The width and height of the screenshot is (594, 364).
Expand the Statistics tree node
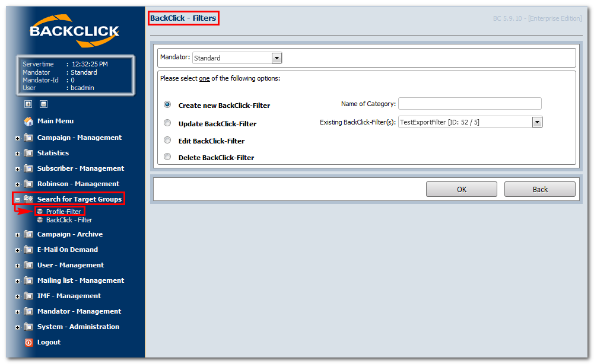coord(17,154)
